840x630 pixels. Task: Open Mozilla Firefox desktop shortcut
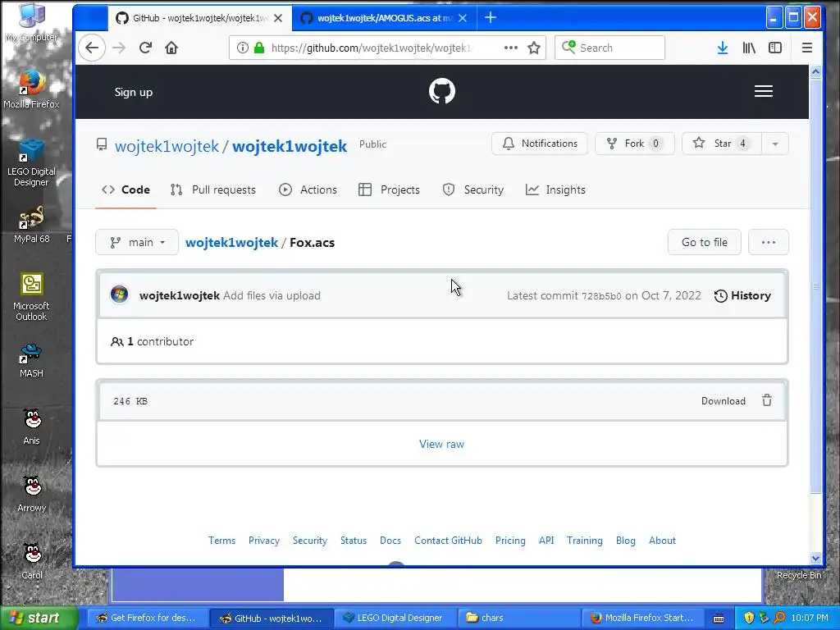32,89
